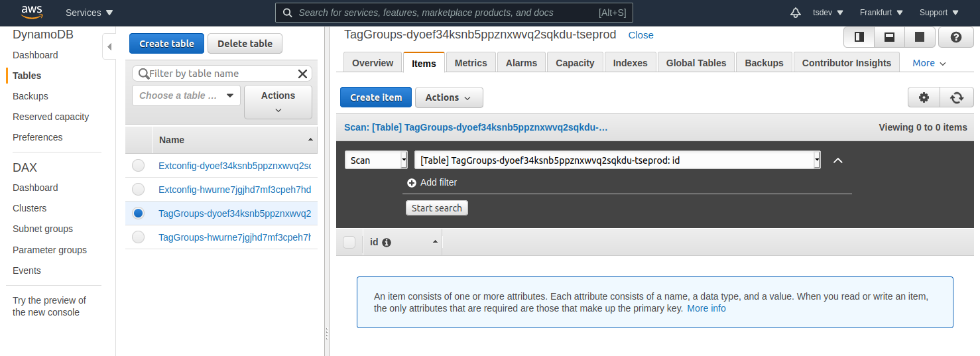The image size is (980, 356).
Task: Clear the table name filter X icon
Action: (302, 74)
